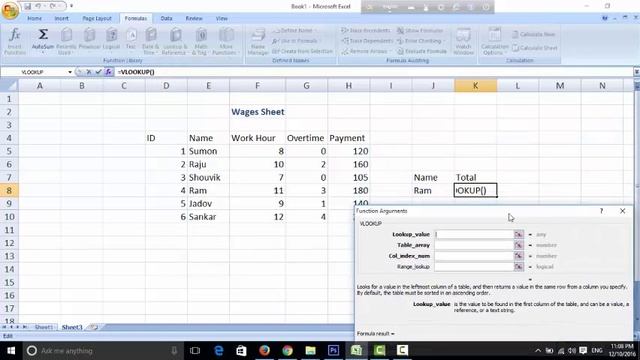The height and width of the screenshot is (360, 640).
Task: Click Calculate Now
Action: coord(533,35)
